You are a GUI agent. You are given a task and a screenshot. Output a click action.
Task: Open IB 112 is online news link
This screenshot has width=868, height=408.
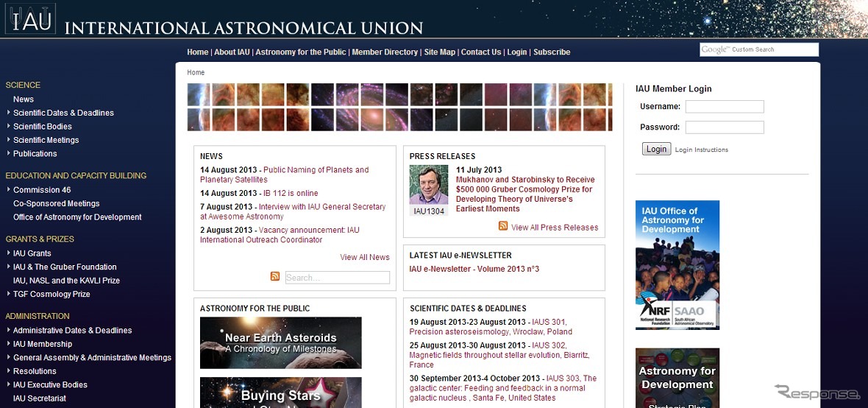pyautogui.click(x=291, y=194)
